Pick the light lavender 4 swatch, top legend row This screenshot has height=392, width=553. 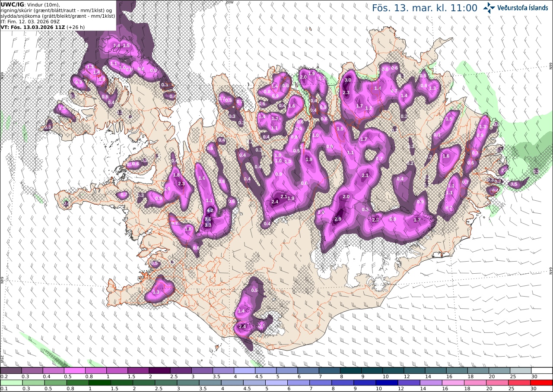pyautogui.click(x=245, y=370)
